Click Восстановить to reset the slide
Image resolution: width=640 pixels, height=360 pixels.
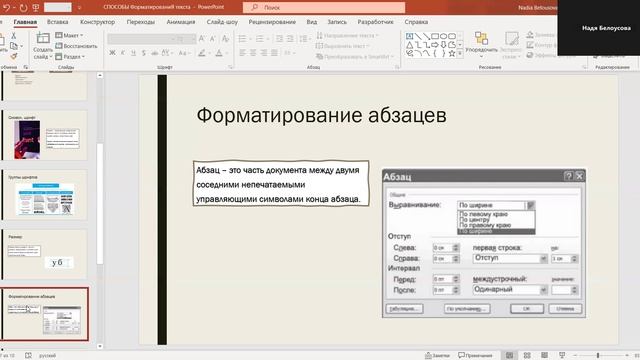pyautogui.click(x=76, y=46)
